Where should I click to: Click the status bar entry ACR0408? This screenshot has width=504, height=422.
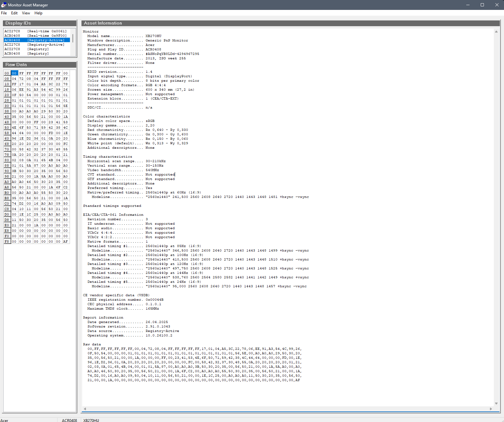pyautogui.click(x=69, y=420)
